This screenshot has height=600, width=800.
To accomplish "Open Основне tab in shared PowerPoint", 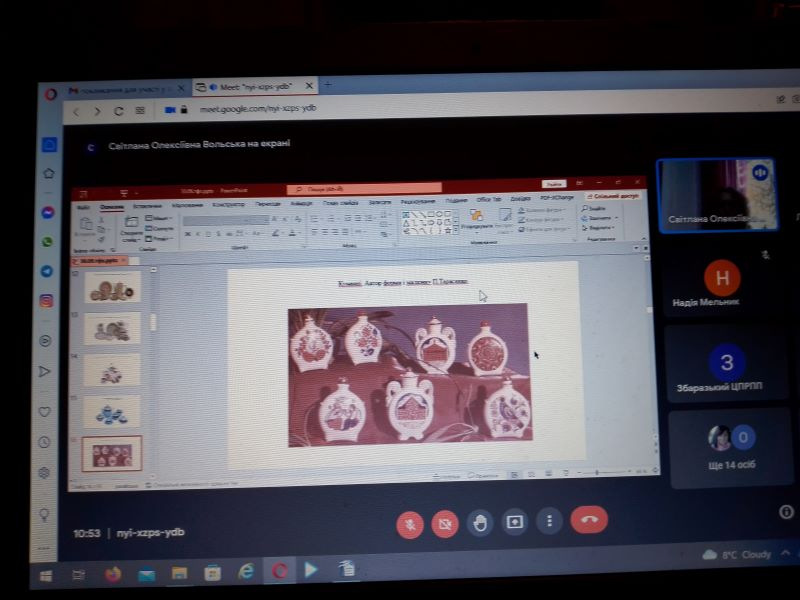I will pos(112,207).
